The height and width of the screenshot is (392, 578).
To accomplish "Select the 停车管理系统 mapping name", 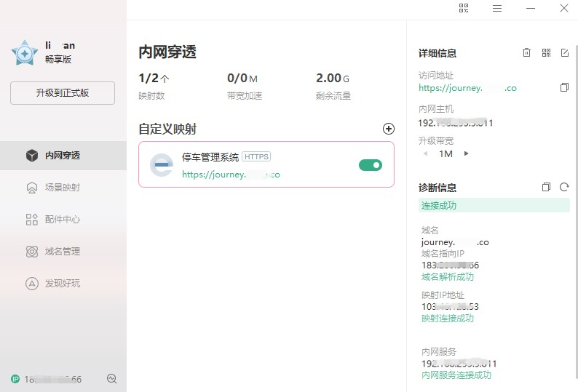I will 210,157.
